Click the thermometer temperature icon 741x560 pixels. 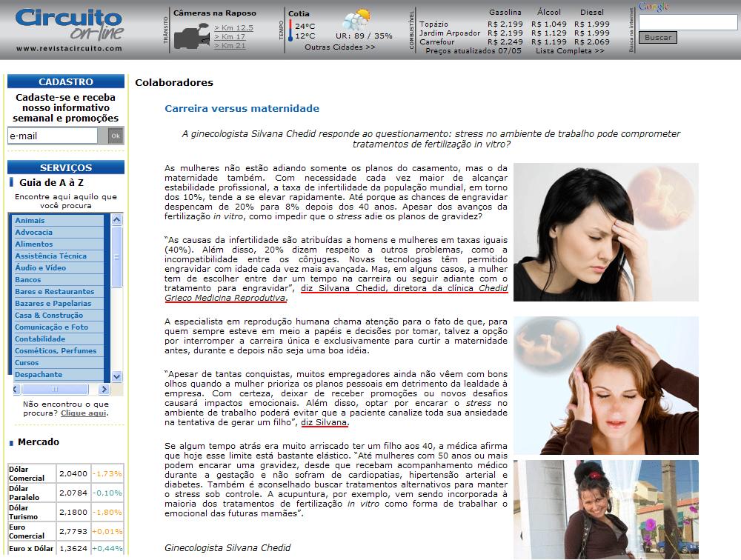290,30
